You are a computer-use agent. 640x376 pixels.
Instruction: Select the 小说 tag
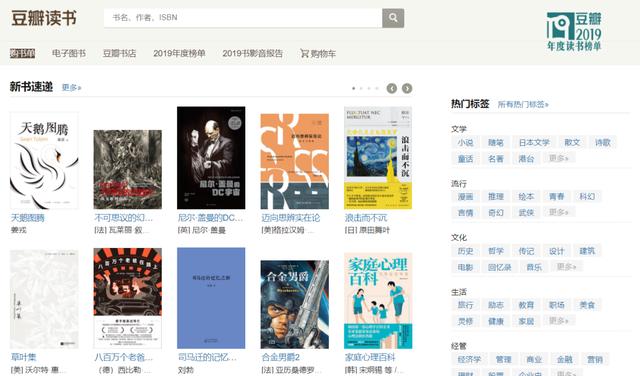(x=465, y=142)
